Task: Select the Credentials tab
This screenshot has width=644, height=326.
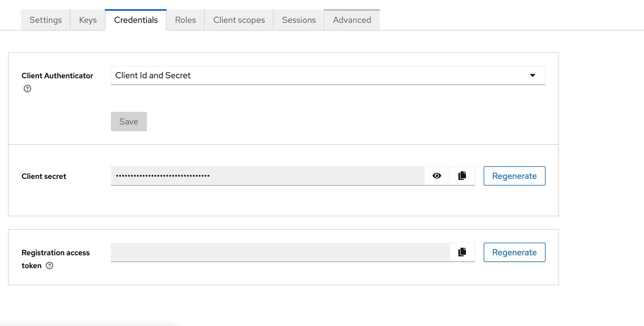Action: coord(136,20)
